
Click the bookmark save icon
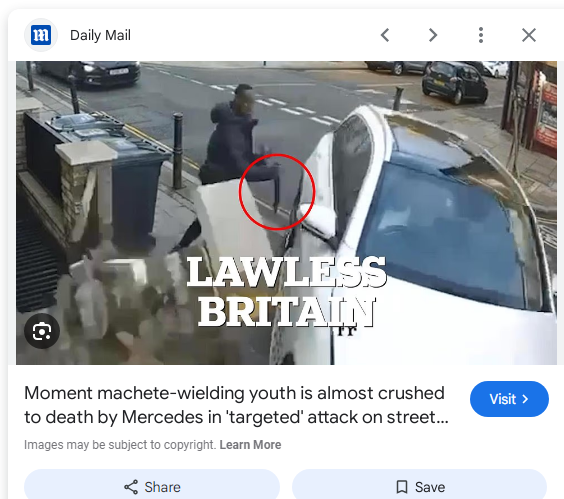[x=402, y=487]
